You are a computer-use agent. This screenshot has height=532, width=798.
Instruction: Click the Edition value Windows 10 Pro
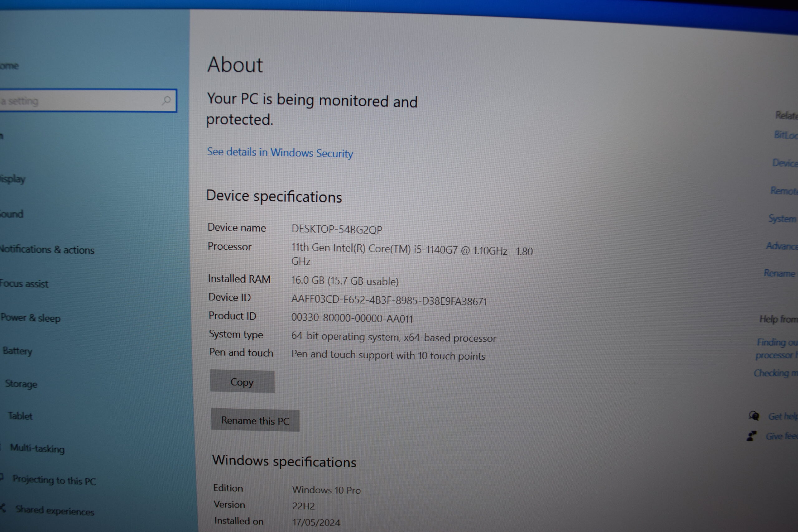(326, 490)
